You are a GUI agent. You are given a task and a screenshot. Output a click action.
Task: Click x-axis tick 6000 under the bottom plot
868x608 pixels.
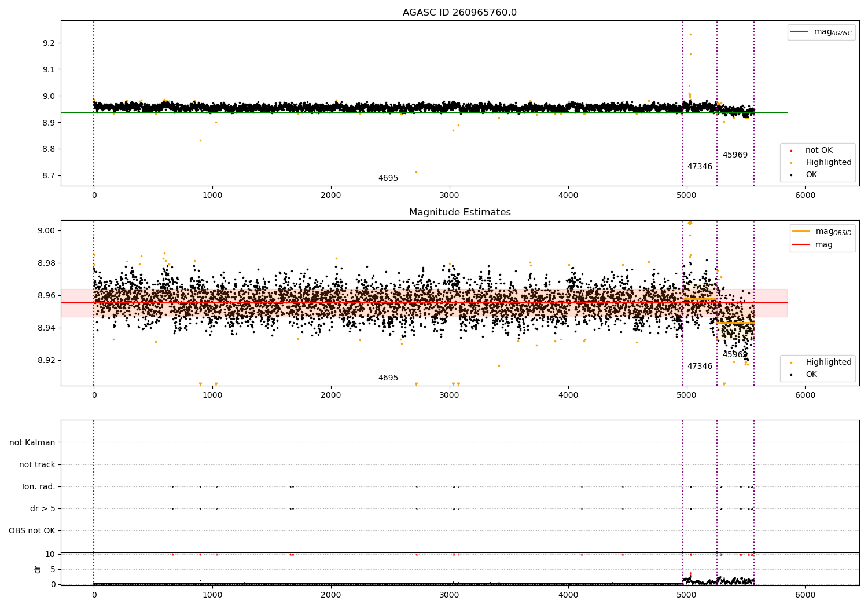(x=805, y=595)
